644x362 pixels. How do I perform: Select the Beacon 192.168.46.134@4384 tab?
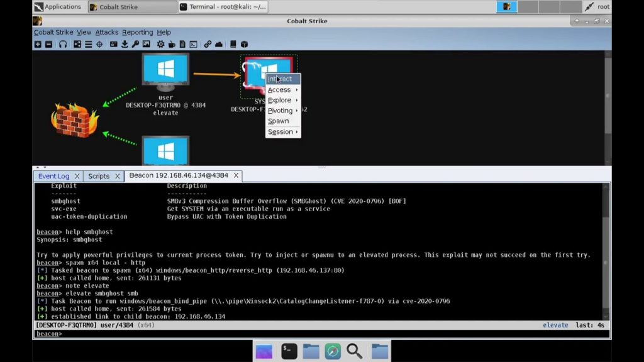pos(179,175)
